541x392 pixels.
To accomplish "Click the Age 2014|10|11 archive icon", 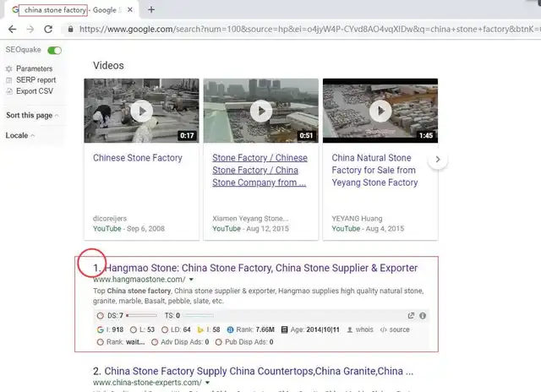I will point(284,329).
